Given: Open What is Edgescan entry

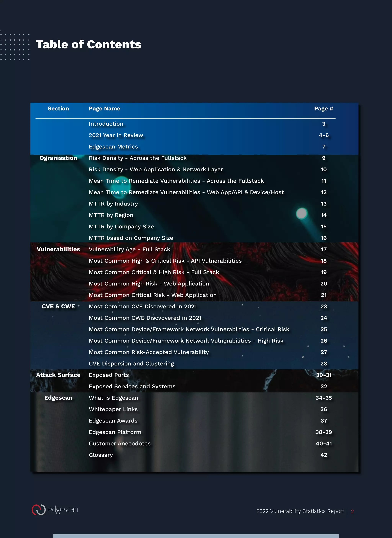Looking at the screenshot, I should pos(113,398).
